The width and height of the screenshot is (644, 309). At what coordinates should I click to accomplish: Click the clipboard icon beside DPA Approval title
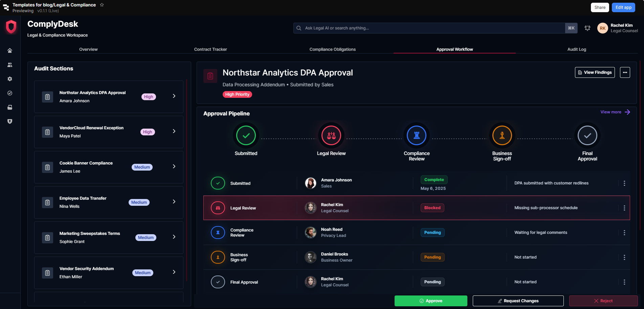tap(210, 76)
